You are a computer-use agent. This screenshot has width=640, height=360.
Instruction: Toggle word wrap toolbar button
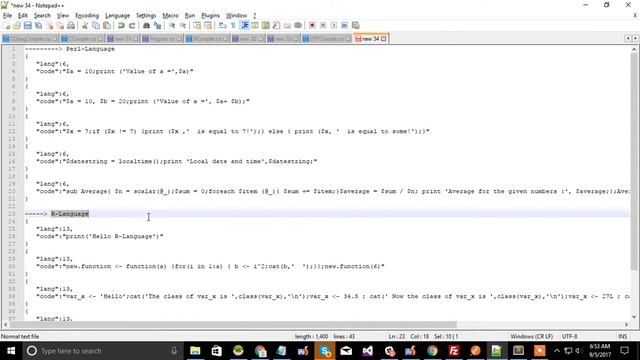(222, 26)
